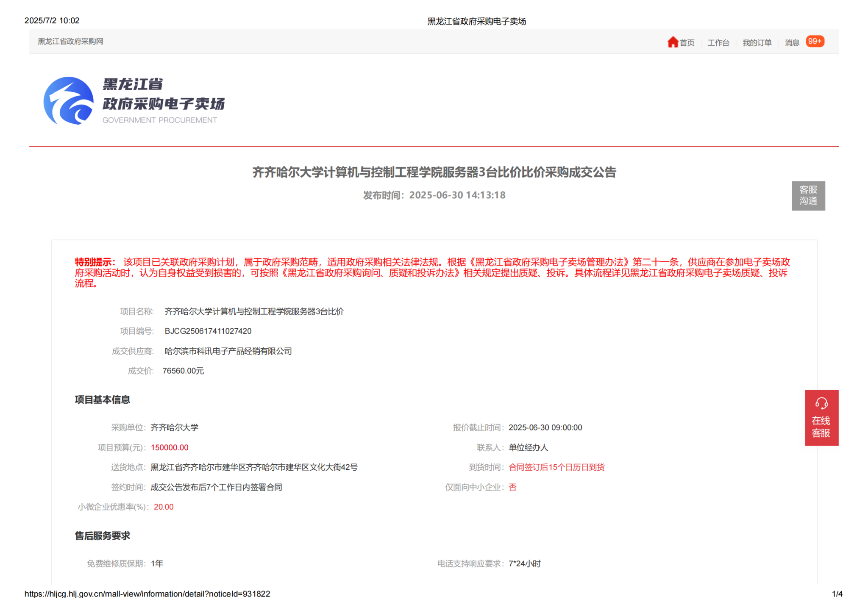Click the blue dragon logo icon

(x=69, y=101)
